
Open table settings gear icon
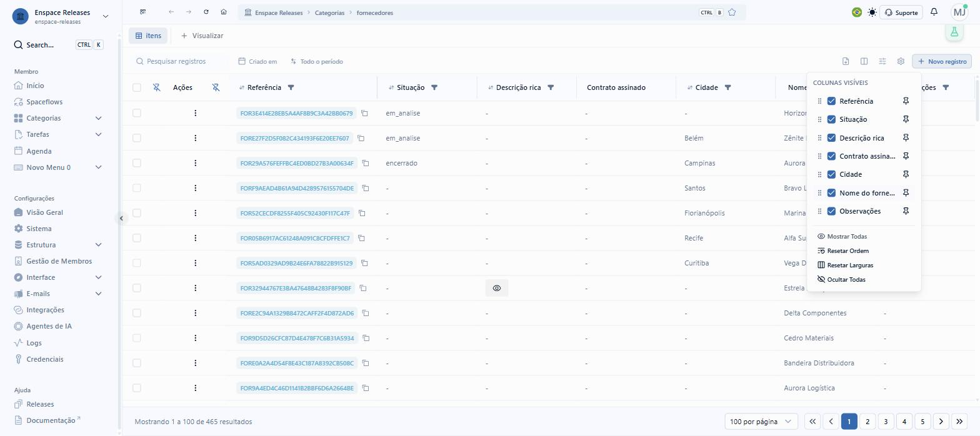point(901,61)
